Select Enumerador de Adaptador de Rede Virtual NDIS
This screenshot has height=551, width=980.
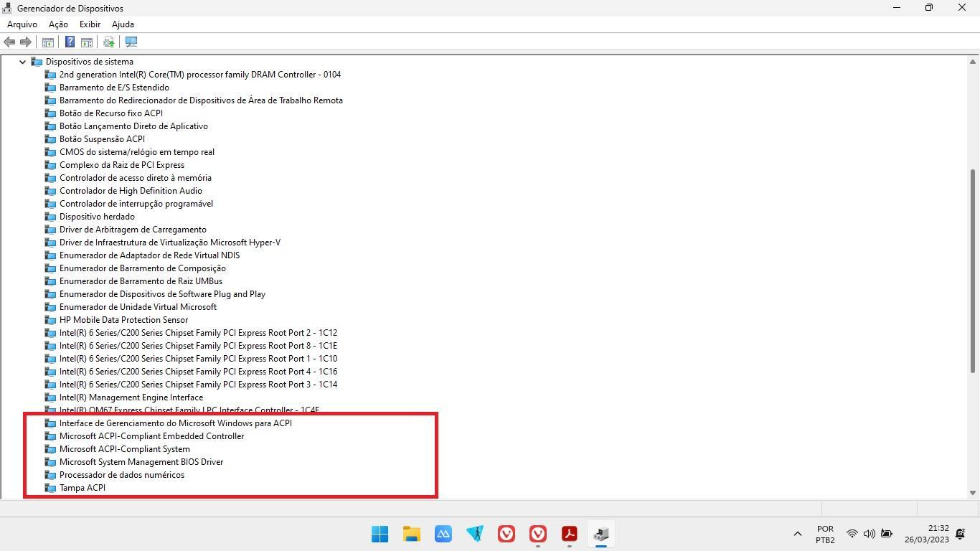149,255
